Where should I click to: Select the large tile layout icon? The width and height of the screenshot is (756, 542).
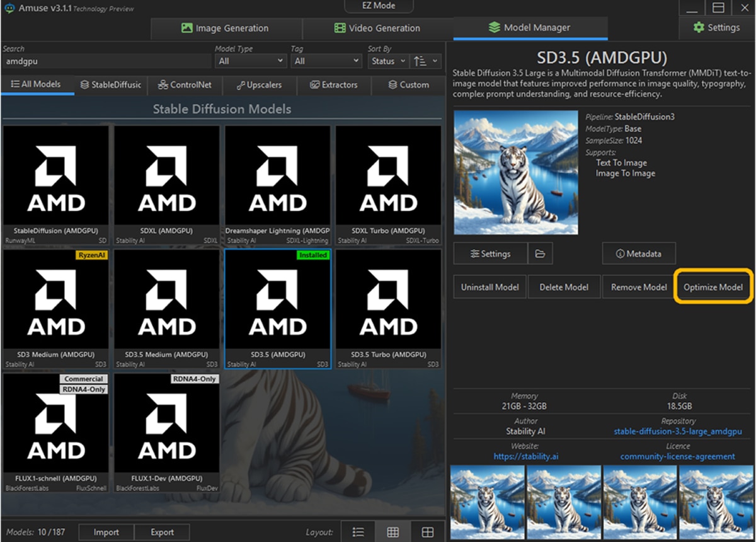pos(428,532)
